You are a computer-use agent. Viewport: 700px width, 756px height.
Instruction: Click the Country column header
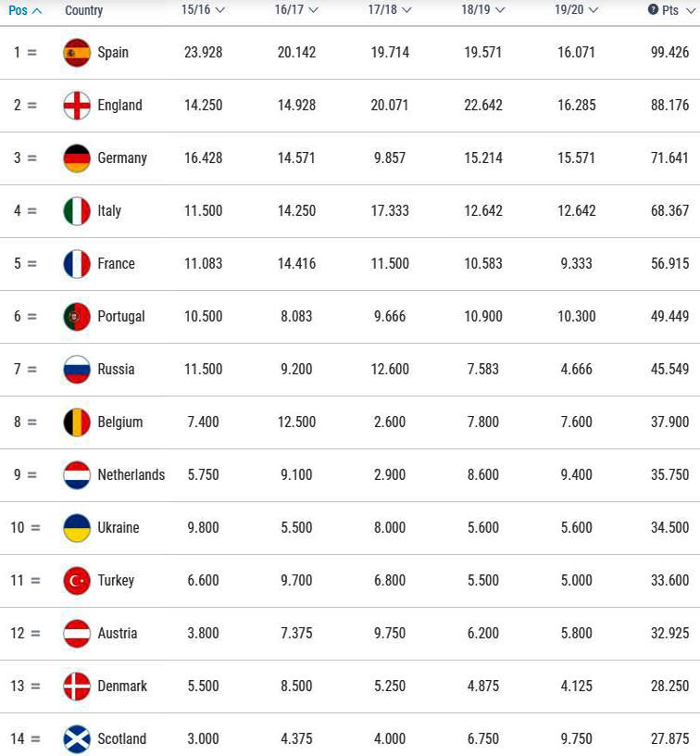point(84,10)
